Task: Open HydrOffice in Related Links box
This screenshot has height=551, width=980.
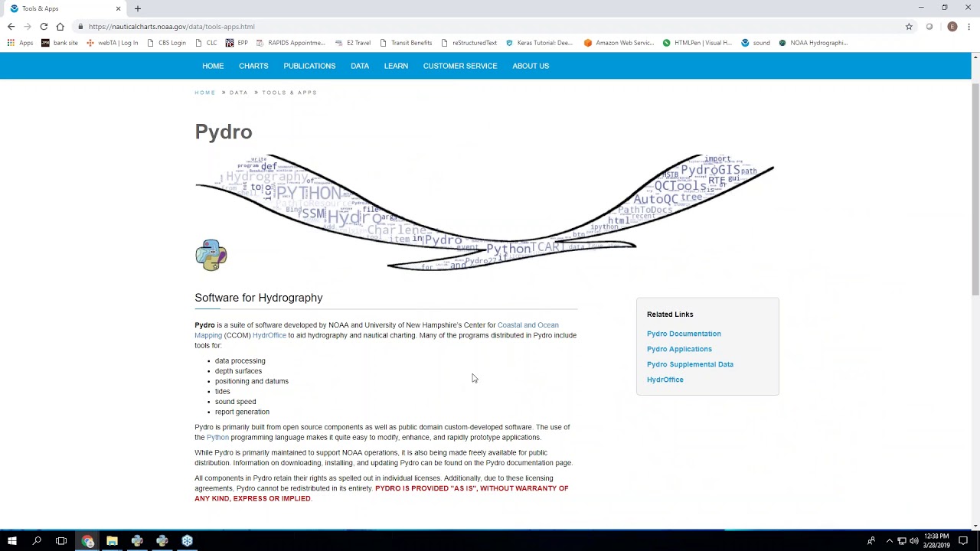Action: [665, 380]
